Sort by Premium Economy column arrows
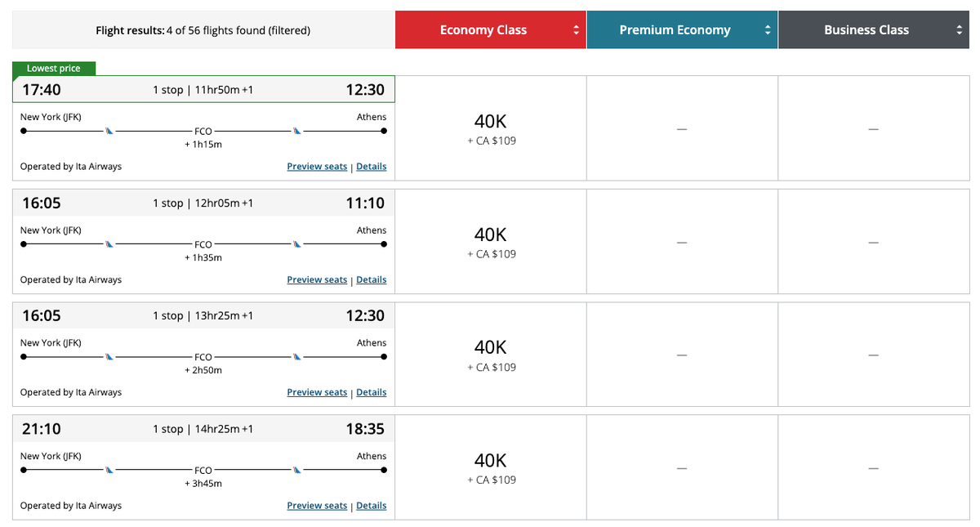 tap(767, 30)
